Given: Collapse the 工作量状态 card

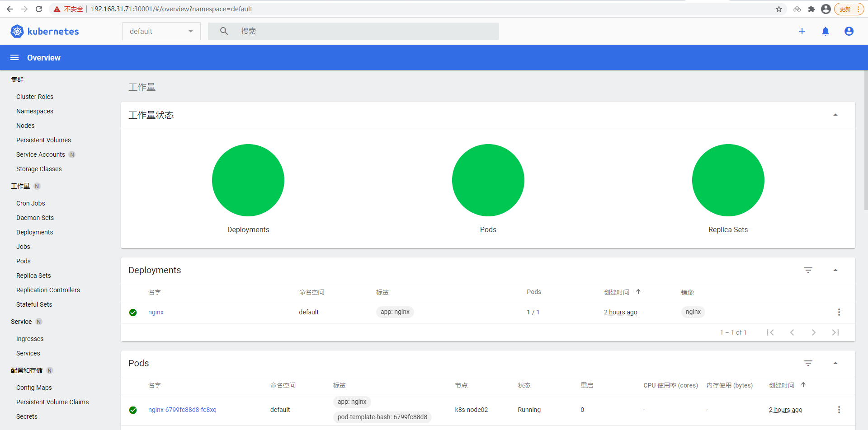Looking at the screenshot, I should click(x=835, y=115).
